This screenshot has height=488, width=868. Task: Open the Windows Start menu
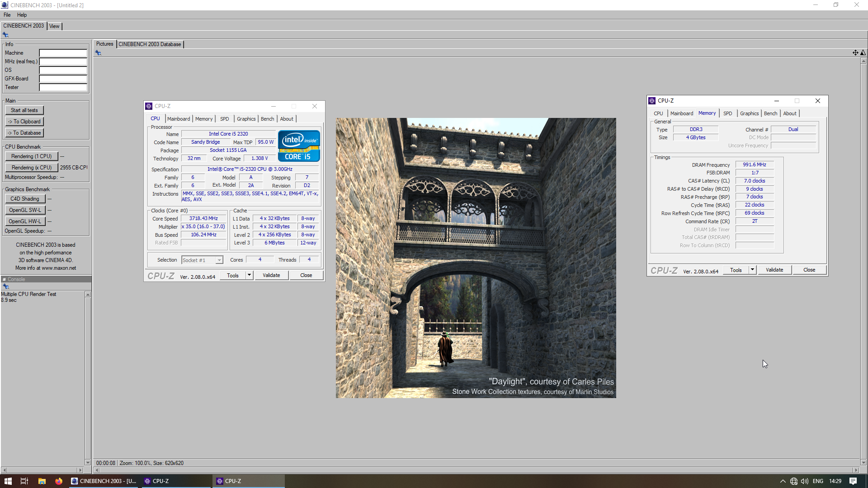click(8, 481)
